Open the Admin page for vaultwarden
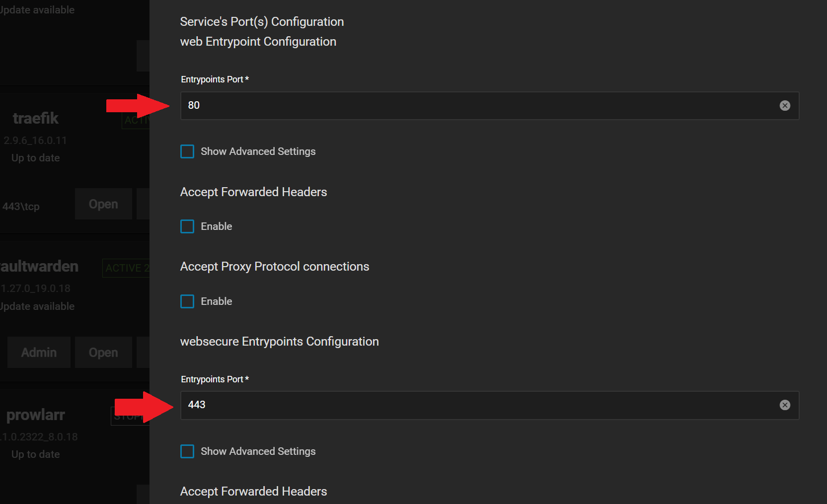Image resolution: width=827 pixels, height=504 pixels. coord(38,352)
